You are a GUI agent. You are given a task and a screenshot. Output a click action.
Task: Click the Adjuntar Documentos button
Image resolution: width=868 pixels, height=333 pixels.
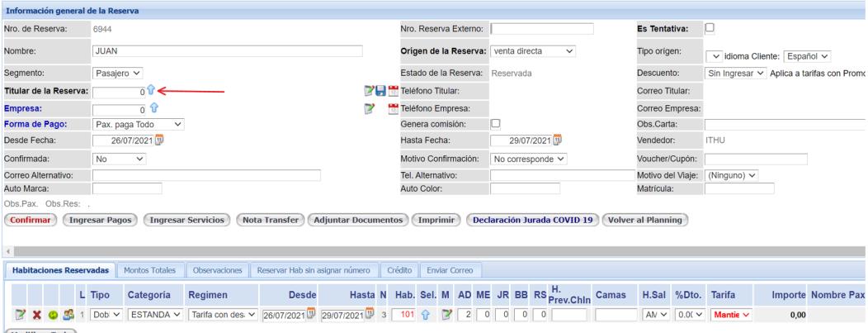[x=358, y=220]
